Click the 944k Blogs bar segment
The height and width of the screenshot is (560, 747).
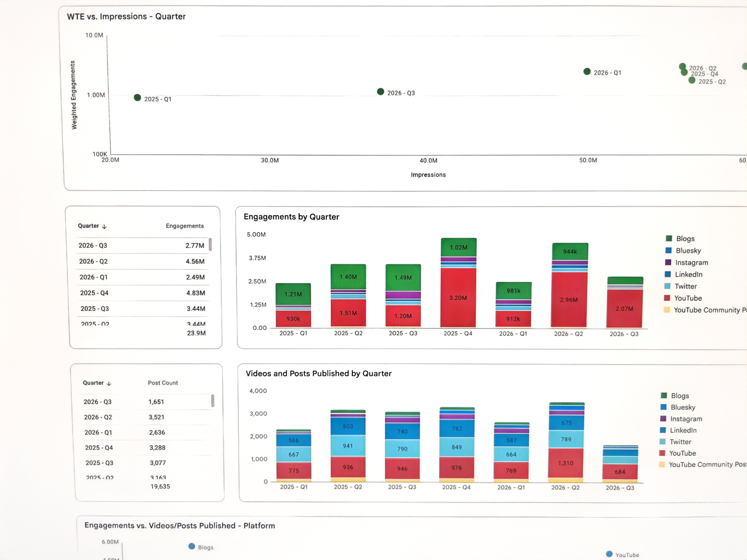pos(570,251)
